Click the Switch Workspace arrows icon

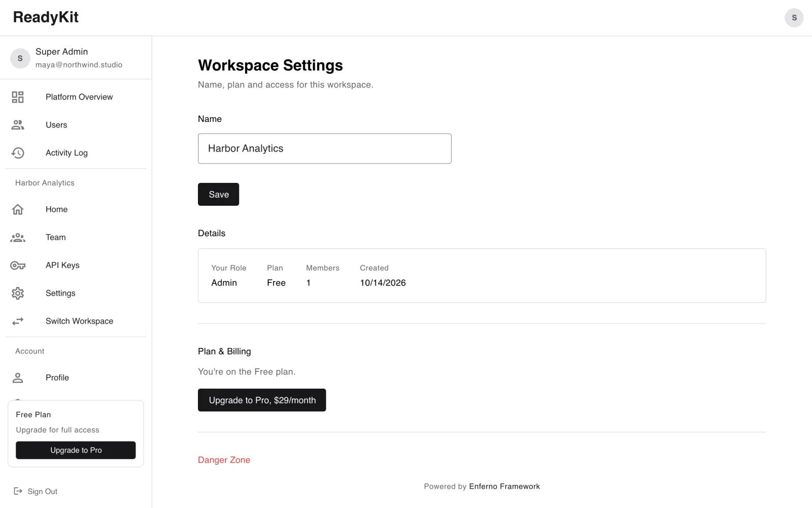pyautogui.click(x=18, y=321)
